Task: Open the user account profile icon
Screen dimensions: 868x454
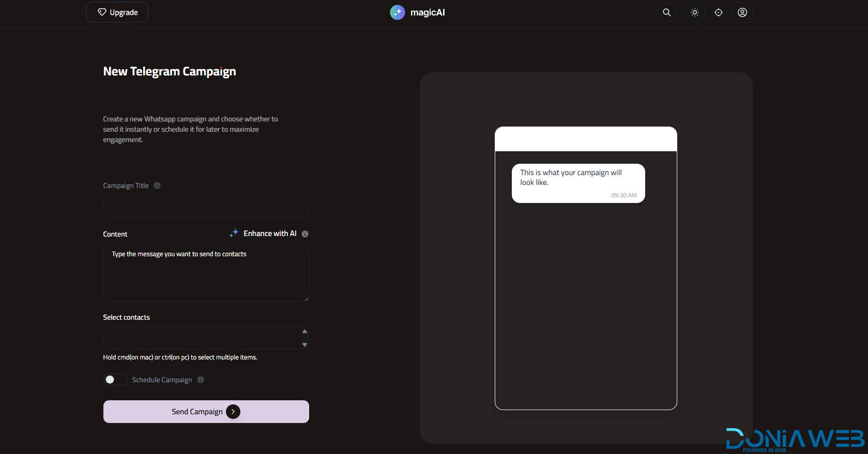Action: 742,12
